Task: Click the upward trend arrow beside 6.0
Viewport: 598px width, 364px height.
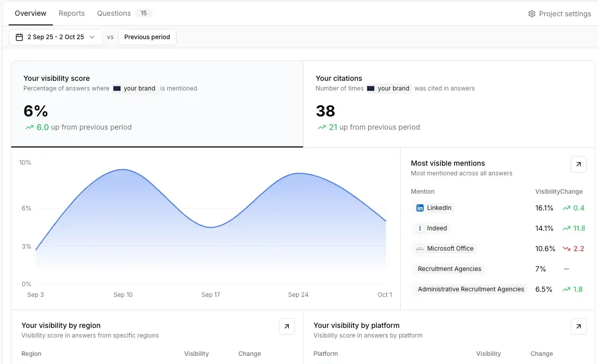Action: click(x=29, y=127)
